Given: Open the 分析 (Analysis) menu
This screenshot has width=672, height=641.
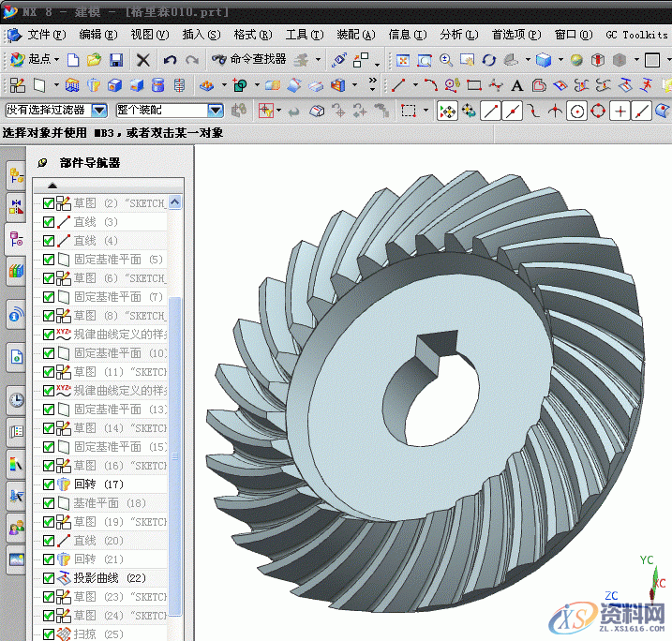Looking at the screenshot, I should coord(455,35).
